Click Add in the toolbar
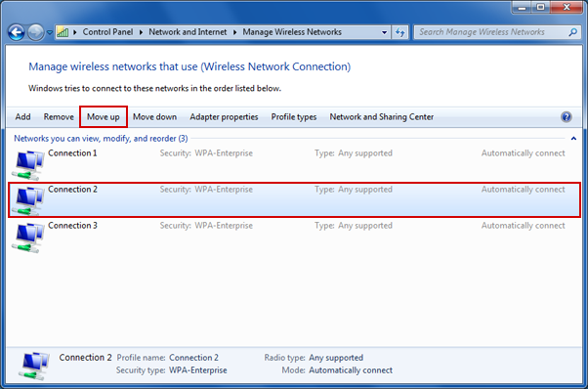The image size is (588, 389). (22, 117)
